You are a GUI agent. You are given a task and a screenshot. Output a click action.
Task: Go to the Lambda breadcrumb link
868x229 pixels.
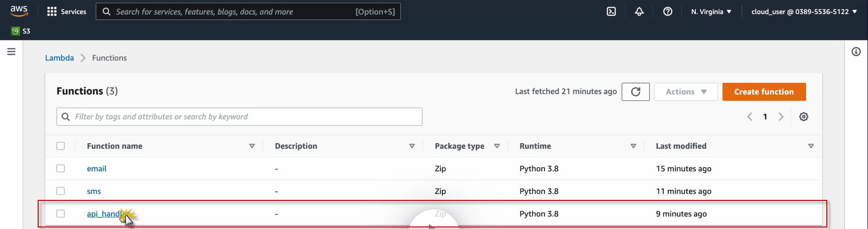point(59,58)
